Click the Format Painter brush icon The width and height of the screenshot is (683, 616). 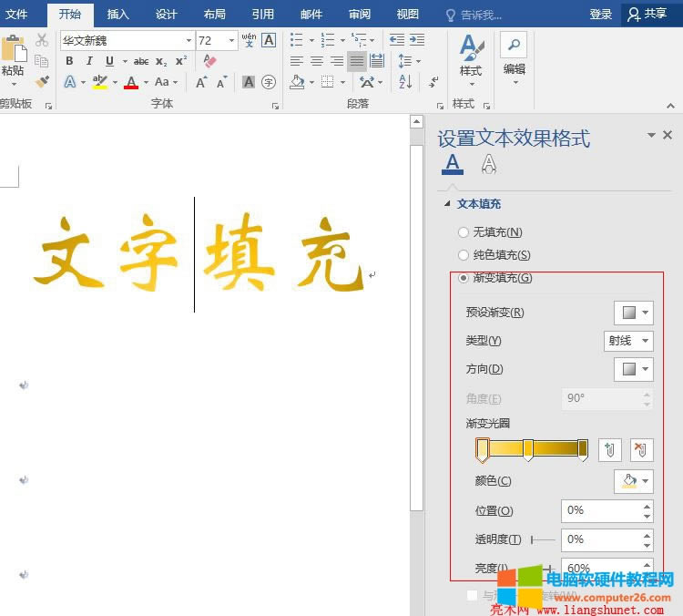tap(42, 82)
